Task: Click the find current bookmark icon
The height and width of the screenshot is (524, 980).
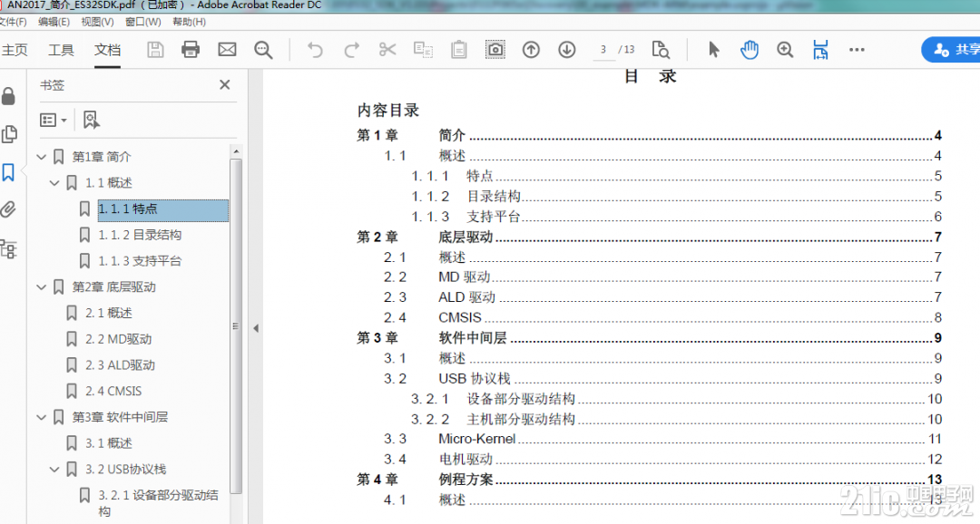Action: pyautogui.click(x=92, y=120)
